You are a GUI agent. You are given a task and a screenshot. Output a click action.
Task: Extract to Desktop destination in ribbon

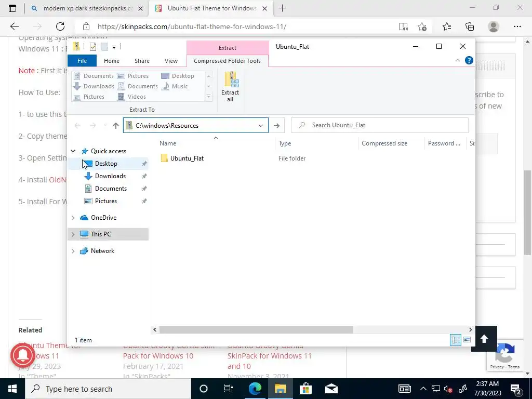(x=178, y=76)
